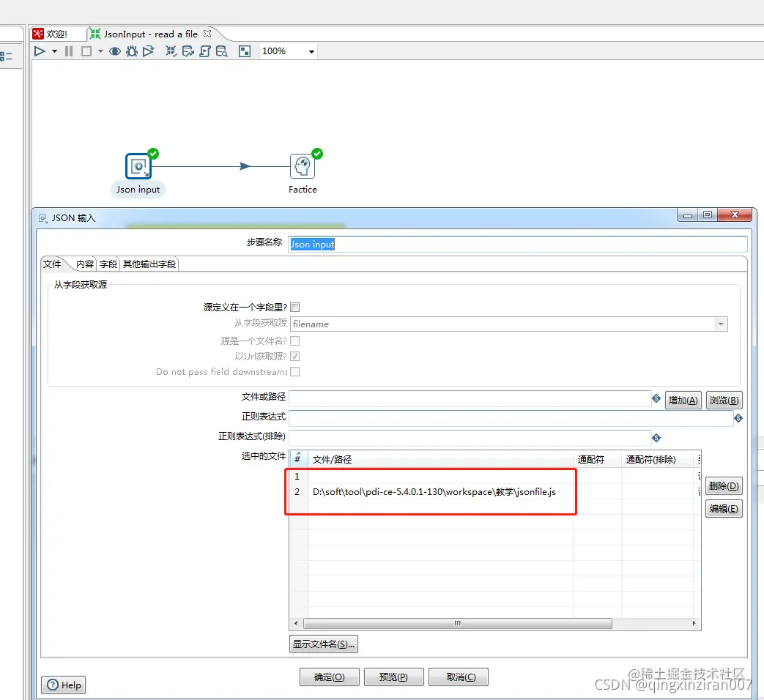
Task: Click the 正则表达式(排除) input field
Action: click(470, 437)
